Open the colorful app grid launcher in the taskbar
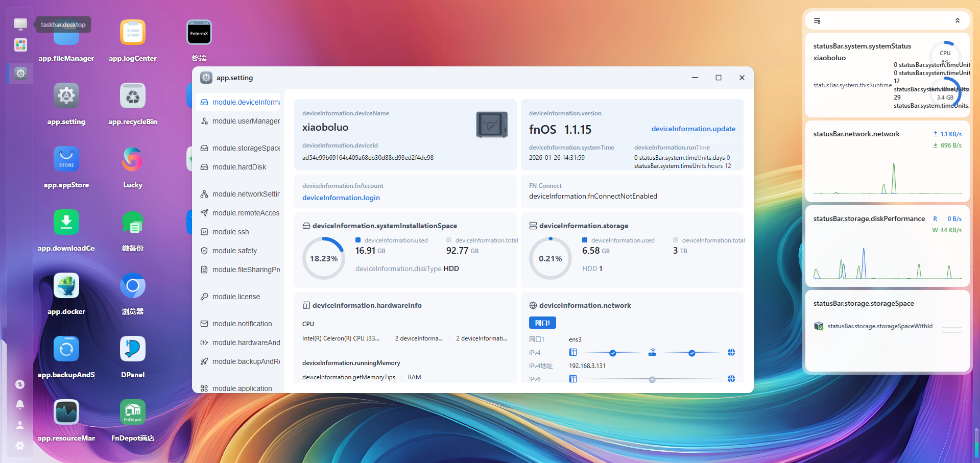Image resolution: width=980 pixels, height=463 pixels. pyautogui.click(x=20, y=45)
